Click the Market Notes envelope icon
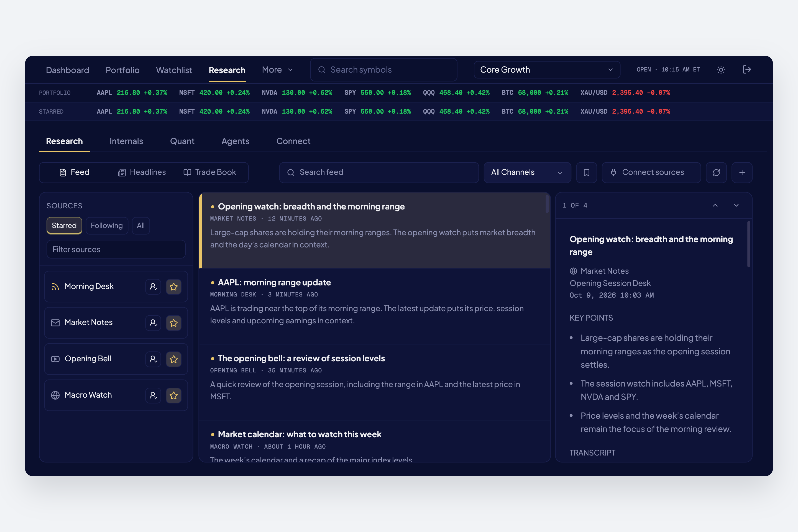Image resolution: width=798 pixels, height=532 pixels. coord(55,323)
